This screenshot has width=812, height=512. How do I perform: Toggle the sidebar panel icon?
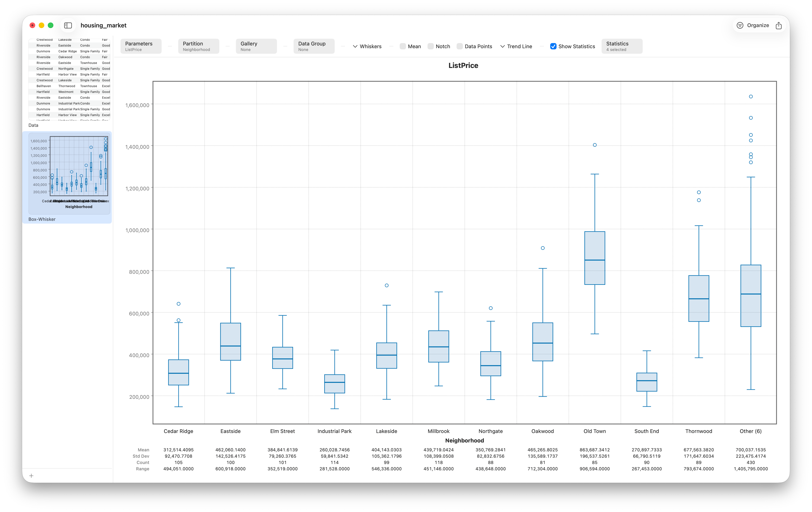pyautogui.click(x=68, y=25)
